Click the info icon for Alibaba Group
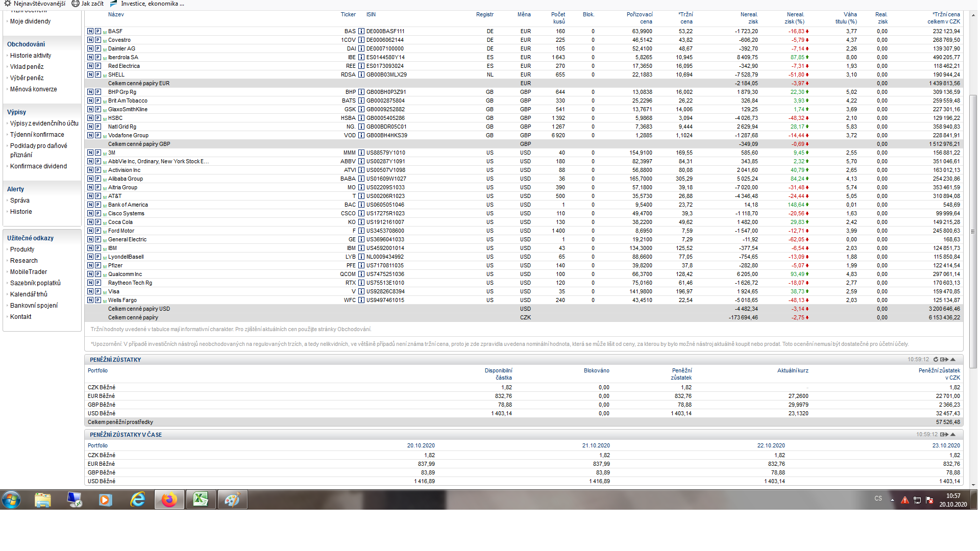Image resolution: width=980 pixels, height=551 pixels. 361,179
